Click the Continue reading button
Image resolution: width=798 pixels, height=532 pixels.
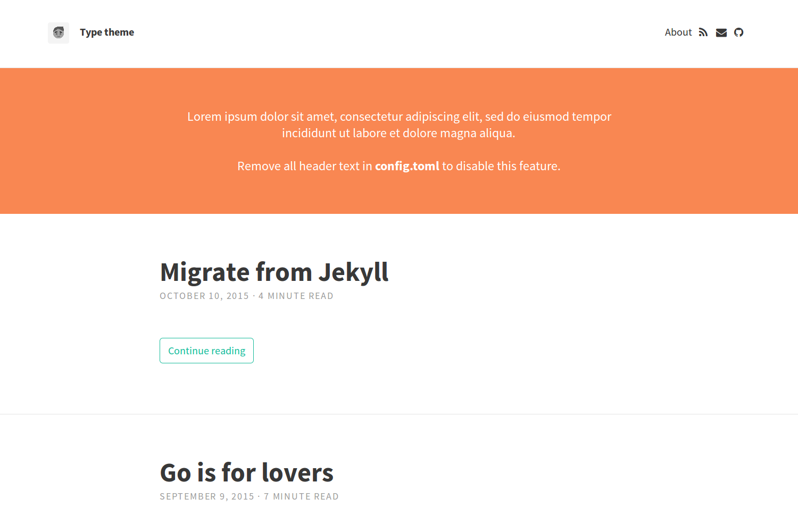coord(206,351)
